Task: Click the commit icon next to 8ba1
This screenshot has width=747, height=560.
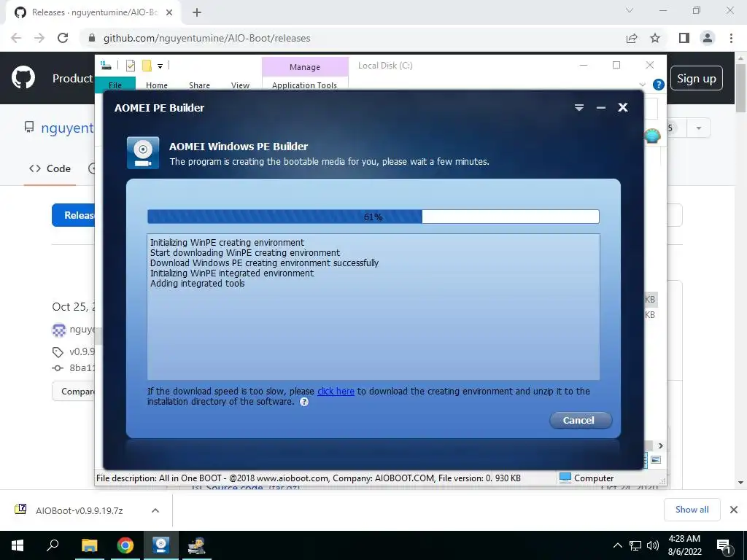Action: (58, 368)
